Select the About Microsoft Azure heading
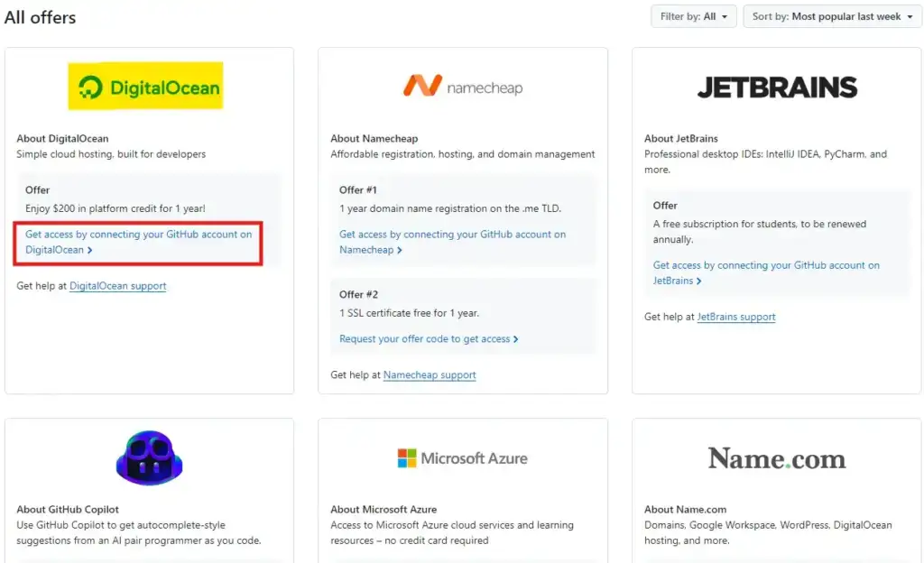 click(x=384, y=510)
